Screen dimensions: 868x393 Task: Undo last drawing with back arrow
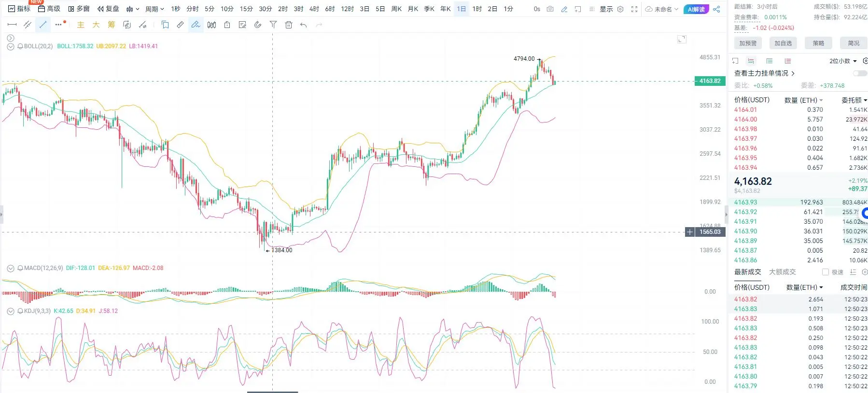(303, 25)
